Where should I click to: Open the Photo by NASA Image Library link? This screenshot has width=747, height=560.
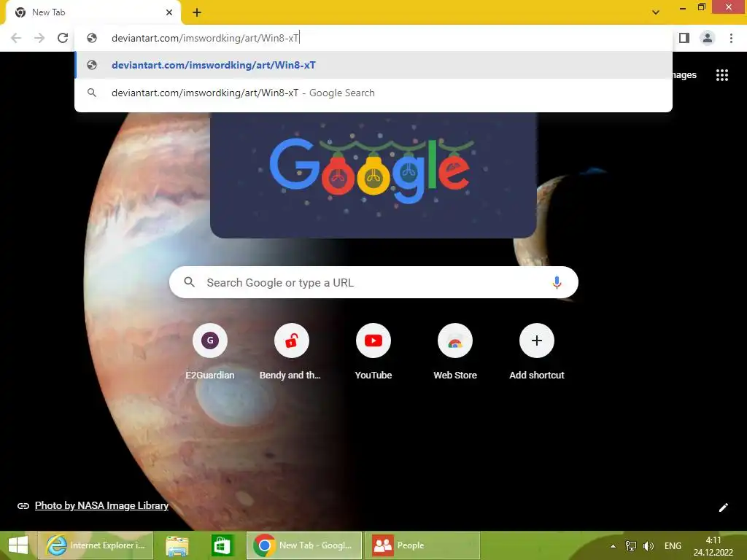[101, 506]
